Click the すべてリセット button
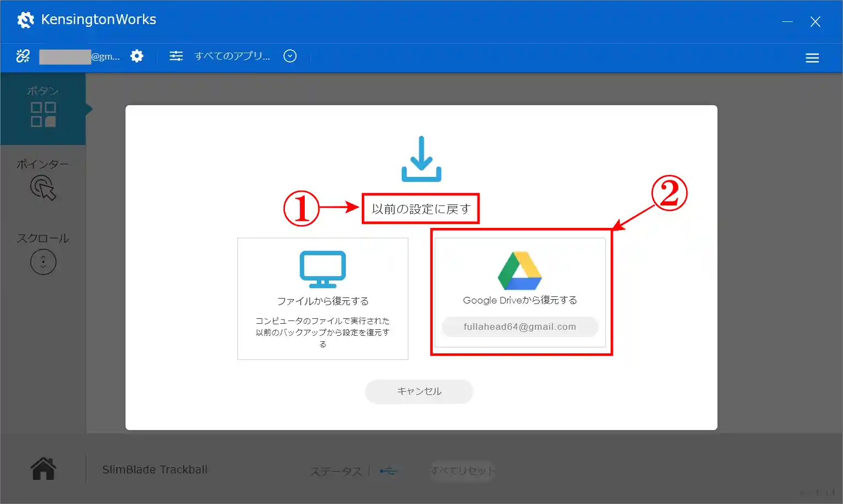Image resolution: width=843 pixels, height=504 pixels. coord(463,471)
